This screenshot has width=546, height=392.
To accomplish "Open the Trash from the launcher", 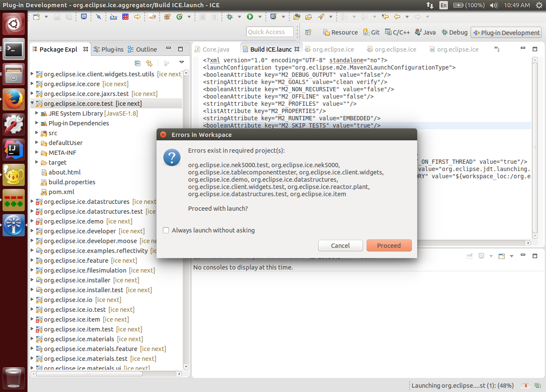I will click(x=14, y=378).
